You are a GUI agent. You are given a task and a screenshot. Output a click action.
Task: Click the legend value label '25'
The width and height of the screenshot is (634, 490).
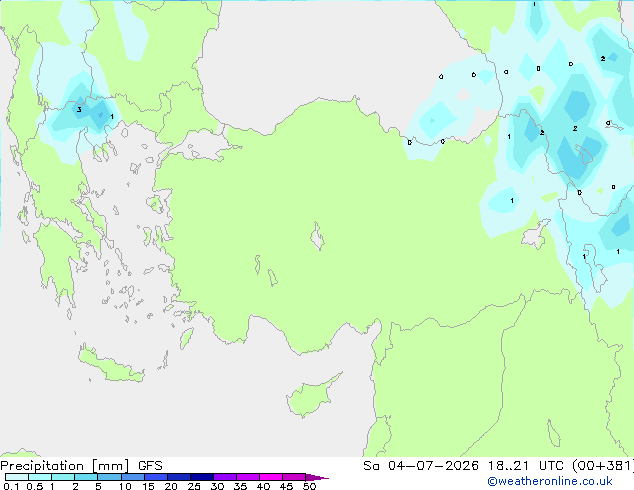click(194, 486)
